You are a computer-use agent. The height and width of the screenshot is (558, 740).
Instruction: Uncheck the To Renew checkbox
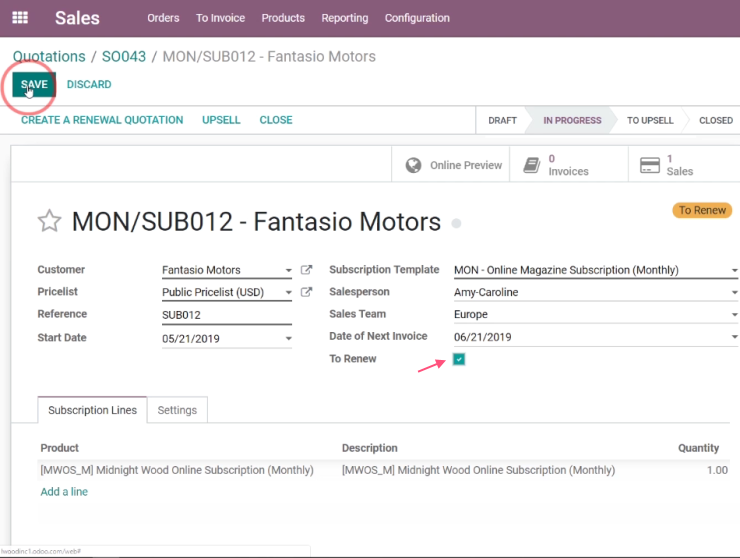[x=459, y=359]
